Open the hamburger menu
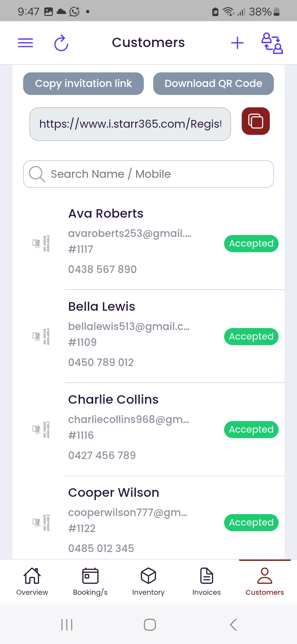 pos(25,43)
